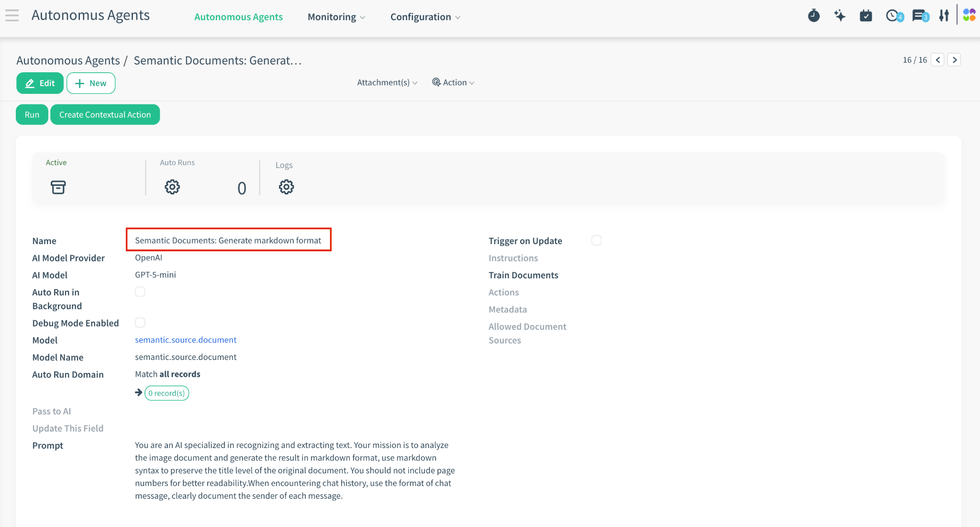Open the hamburger menu icon
The image size is (980, 527).
pyautogui.click(x=12, y=16)
